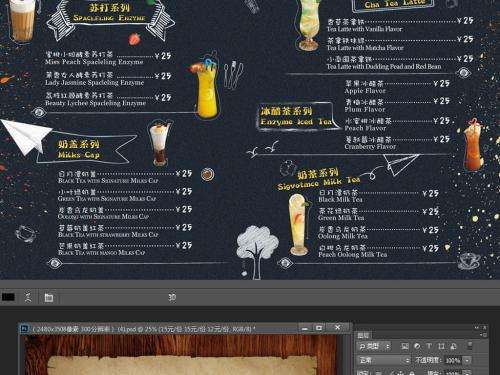Viewport: 500px width, 375px height.
Task: Click the 3D button in options bar
Action: click(x=172, y=297)
